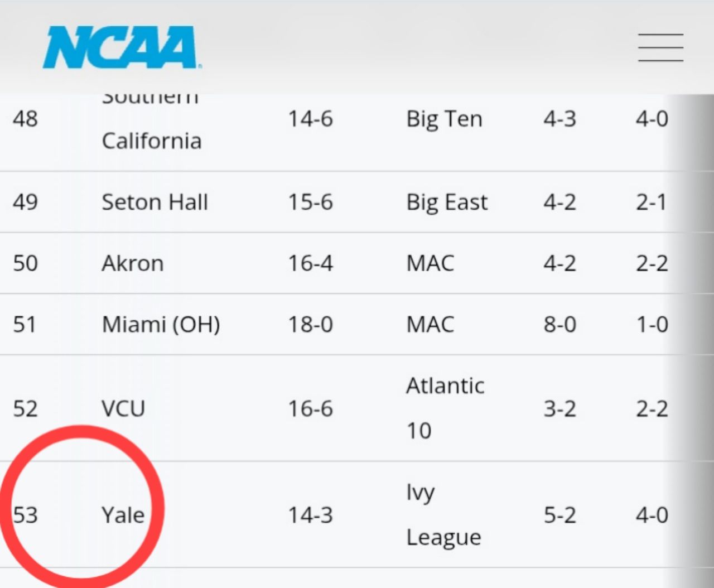Select the Big East conference cell
Viewport: 714px width, 588px height.
click(447, 202)
